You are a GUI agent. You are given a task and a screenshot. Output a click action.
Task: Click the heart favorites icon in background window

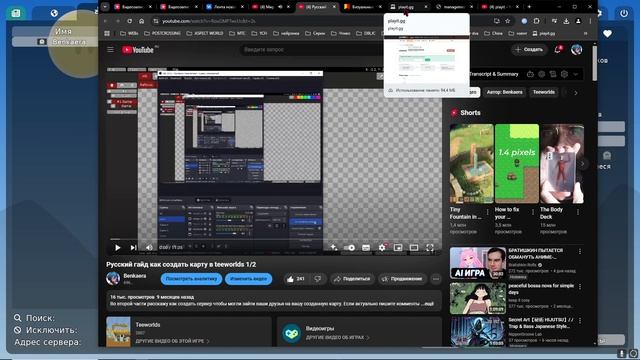(x=607, y=34)
